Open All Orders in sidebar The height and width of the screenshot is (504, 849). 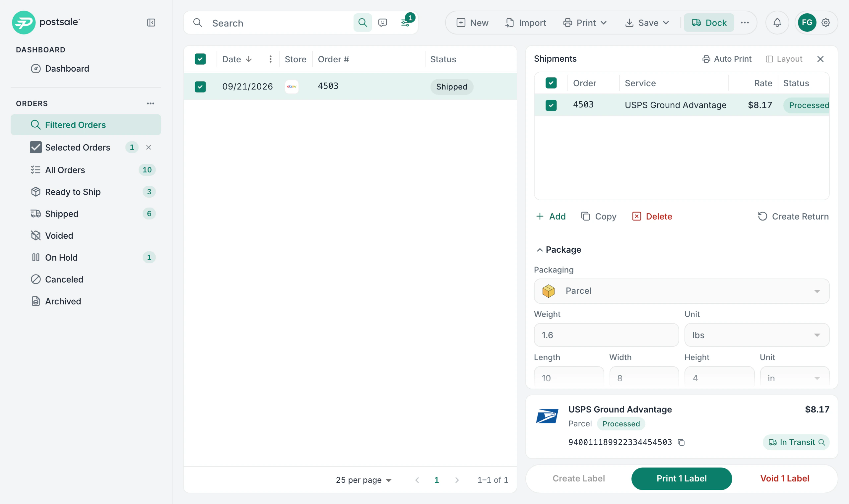[86, 170]
